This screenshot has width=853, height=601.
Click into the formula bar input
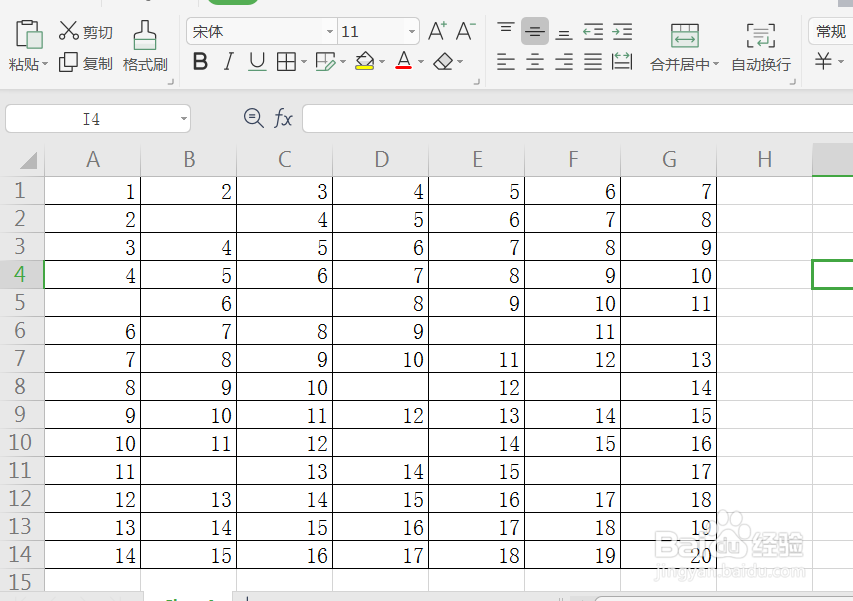577,119
